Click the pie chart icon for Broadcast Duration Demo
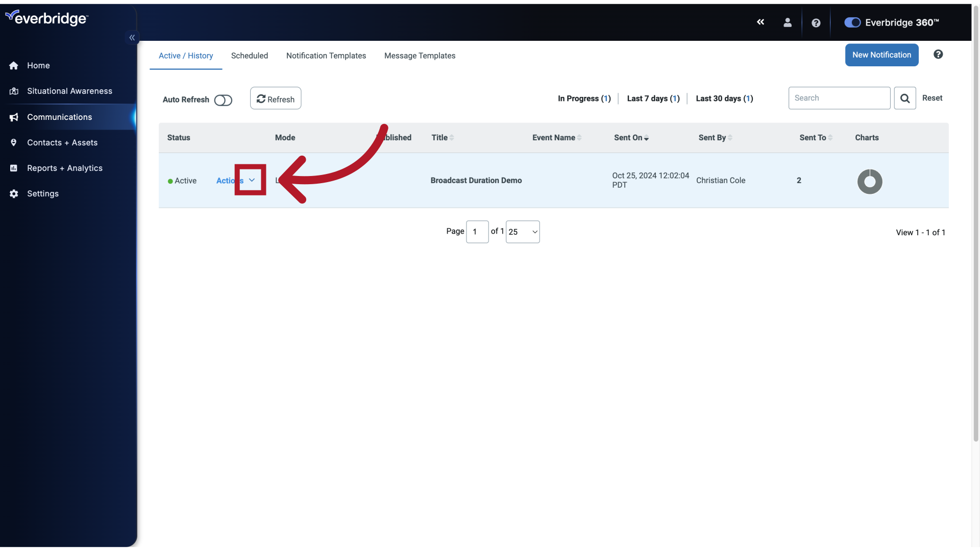 870,180
